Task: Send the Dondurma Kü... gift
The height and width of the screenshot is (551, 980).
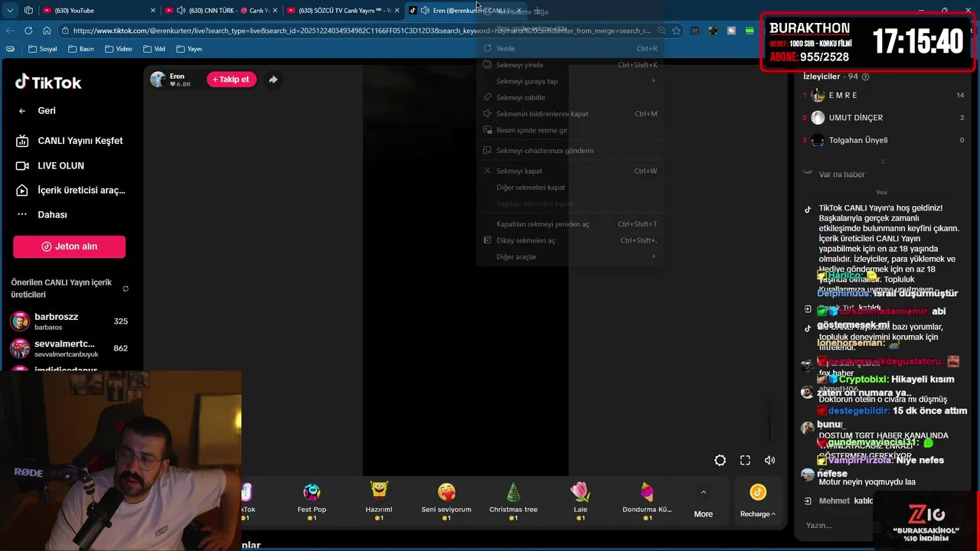Action: [x=647, y=501]
